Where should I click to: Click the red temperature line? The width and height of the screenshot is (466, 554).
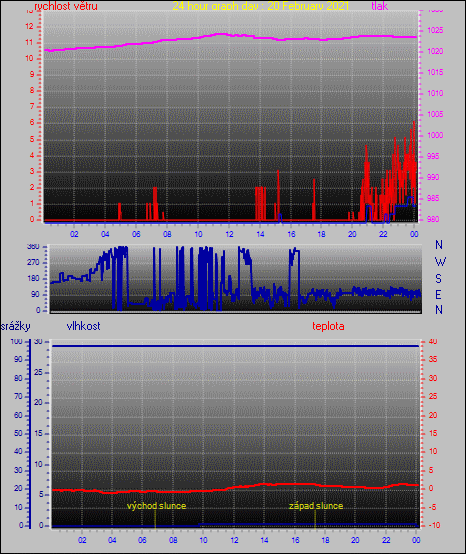[x=235, y=487]
